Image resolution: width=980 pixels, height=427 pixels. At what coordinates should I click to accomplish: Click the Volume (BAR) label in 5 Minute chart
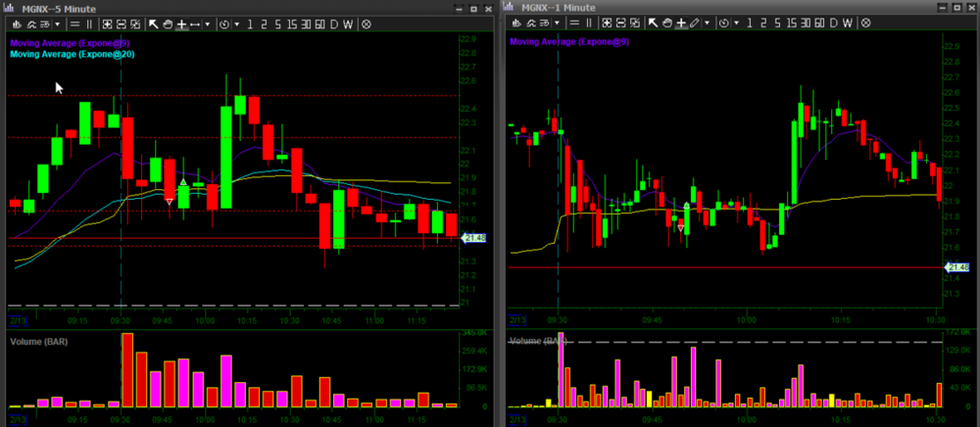coord(39,341)
